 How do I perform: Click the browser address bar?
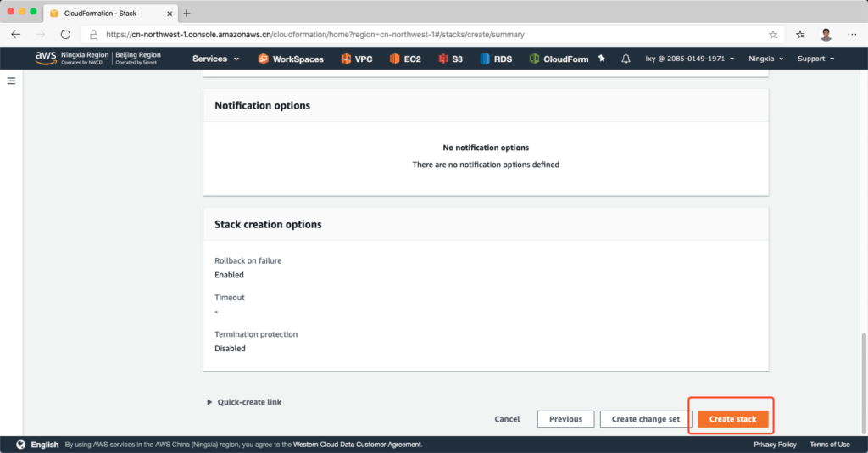pos(424,35)
